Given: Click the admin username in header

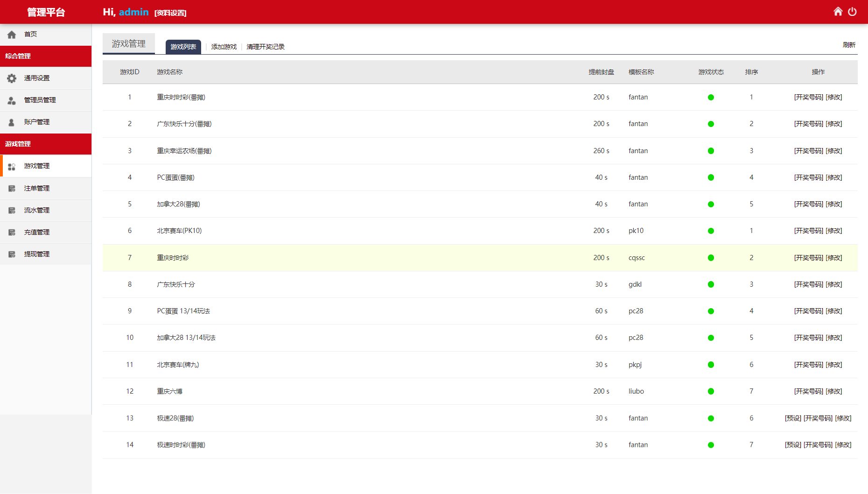Looking at the screenshot, I should pos(133,12).
